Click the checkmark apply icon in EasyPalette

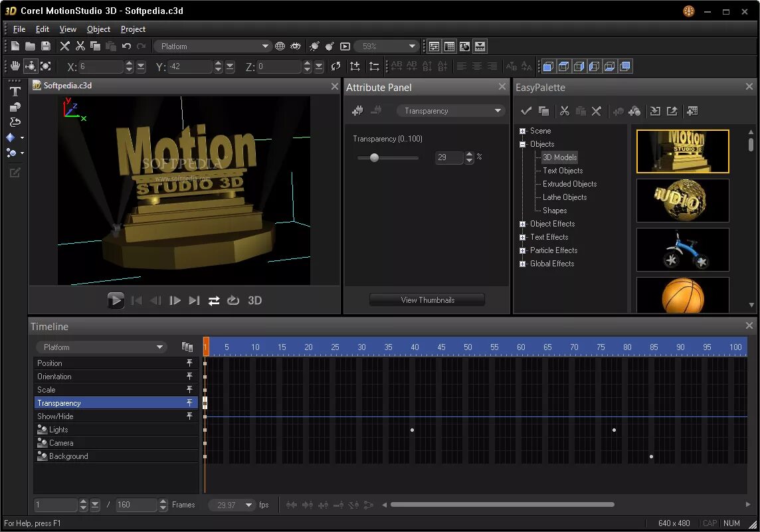pos(526,111)
